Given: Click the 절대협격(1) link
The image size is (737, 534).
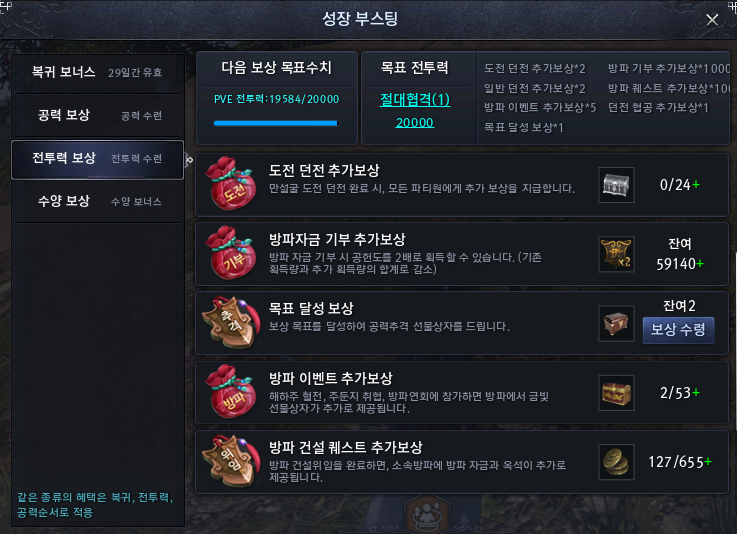Looking at the screenshot, I should 415,99.
